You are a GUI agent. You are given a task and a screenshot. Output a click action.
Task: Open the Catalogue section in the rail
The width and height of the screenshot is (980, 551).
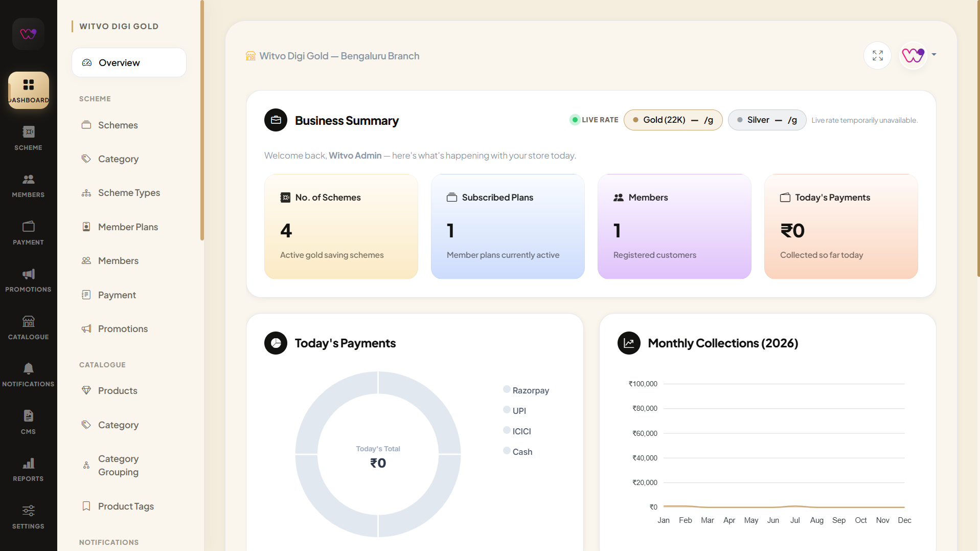coord(28,327)
